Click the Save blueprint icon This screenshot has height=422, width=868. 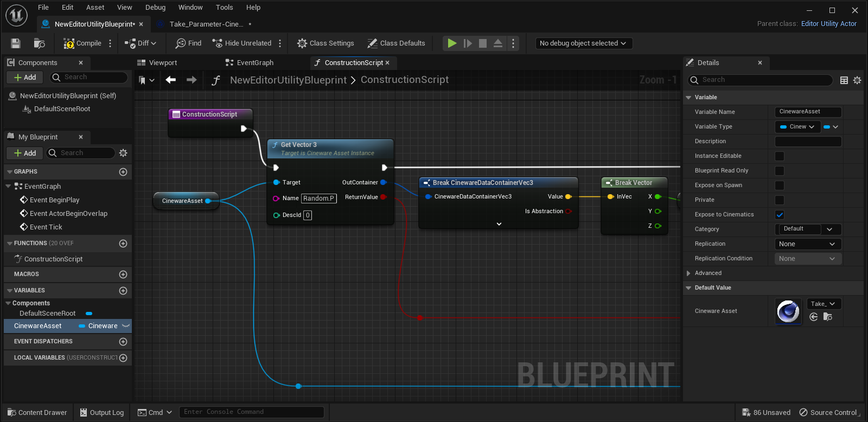16,43
